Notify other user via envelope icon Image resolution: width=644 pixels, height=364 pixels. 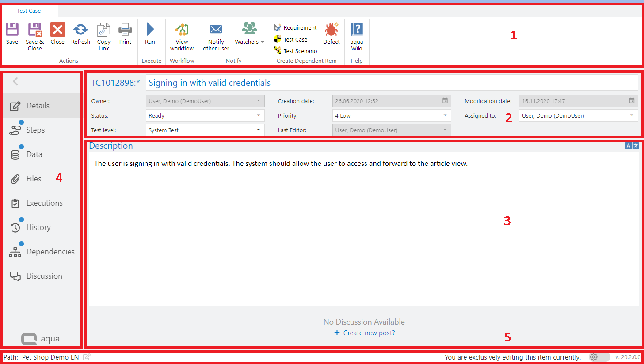[x=216, y=30]
